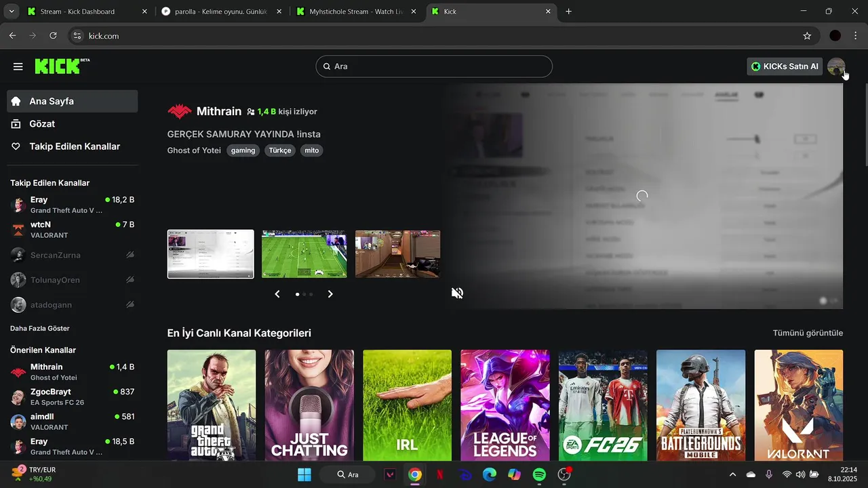Open Microsoft Edge from the taskbar
Viewport: 868px width, 488px height.
490,474
